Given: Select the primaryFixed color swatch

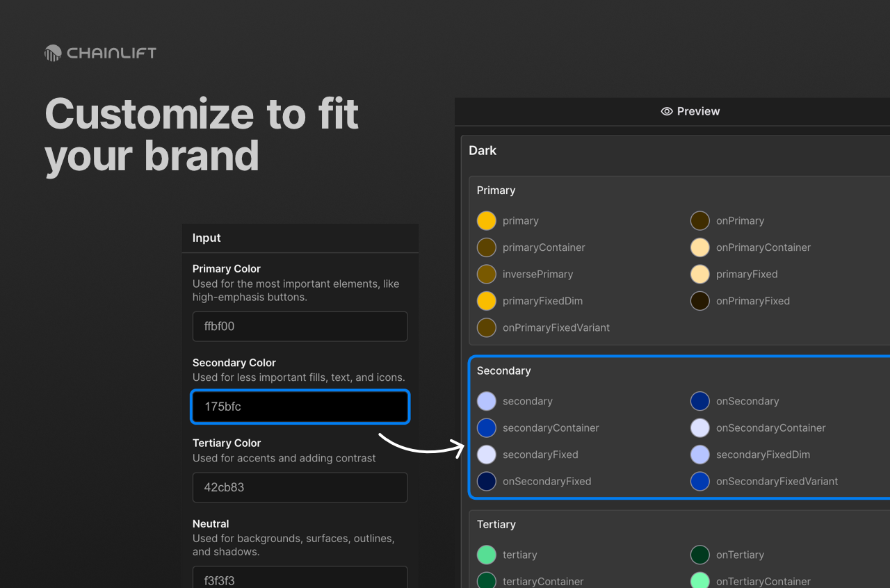Looking at the screenshot, I should tap(699, 274).
